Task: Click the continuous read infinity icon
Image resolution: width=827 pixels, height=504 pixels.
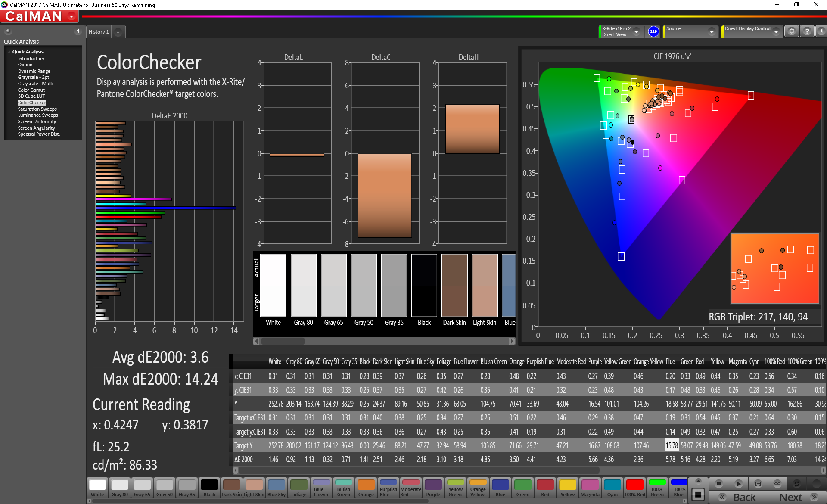Action: (777, 483)
